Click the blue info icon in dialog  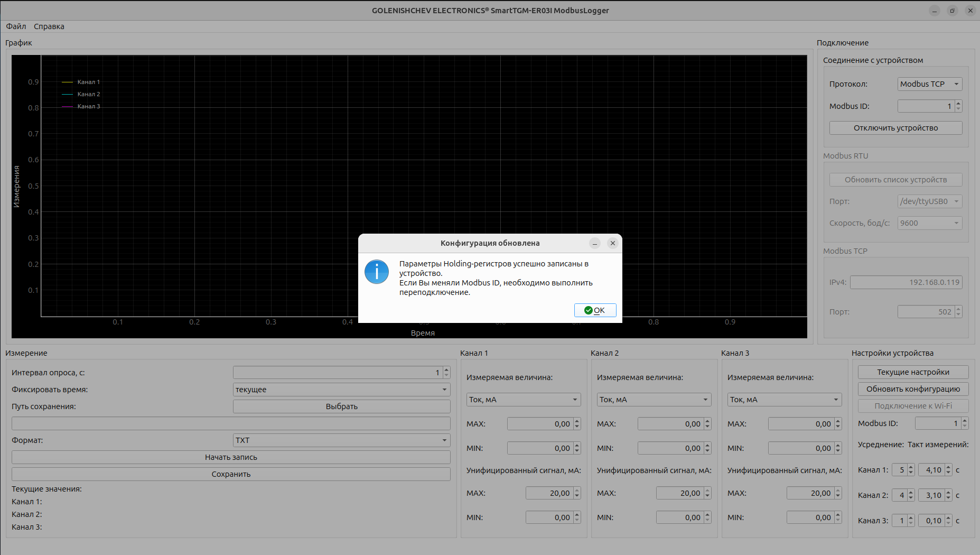point(377,272)
